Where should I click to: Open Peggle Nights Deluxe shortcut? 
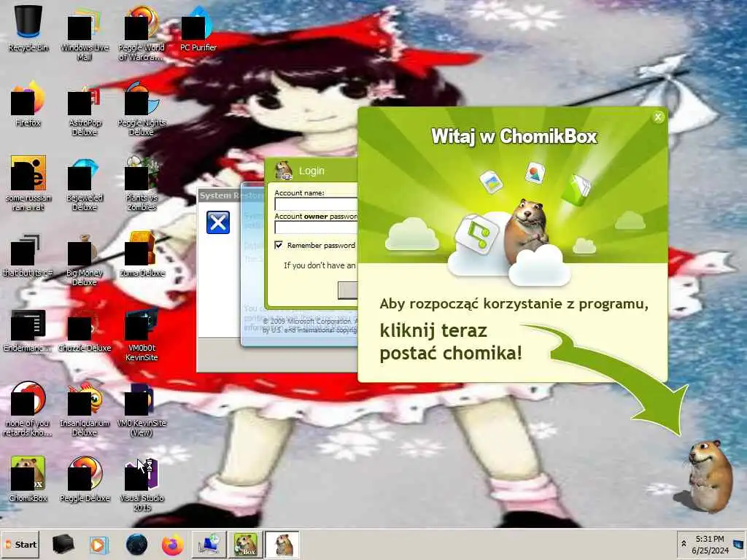tap(142, 109)
